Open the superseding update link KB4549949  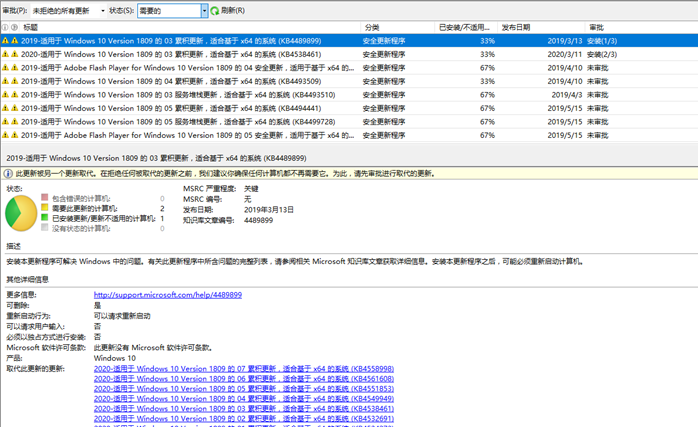[244, 399]
